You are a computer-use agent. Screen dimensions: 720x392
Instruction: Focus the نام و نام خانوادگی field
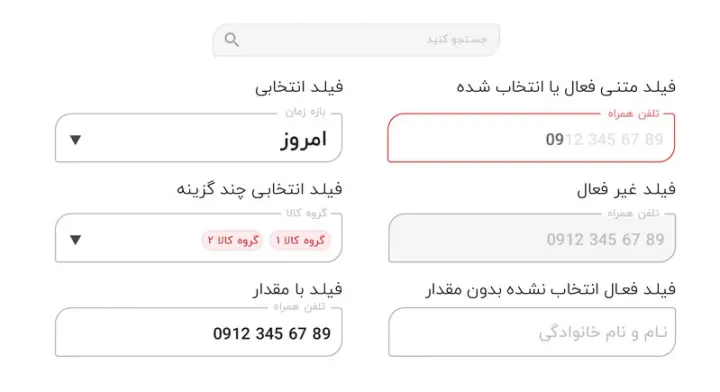532,332
